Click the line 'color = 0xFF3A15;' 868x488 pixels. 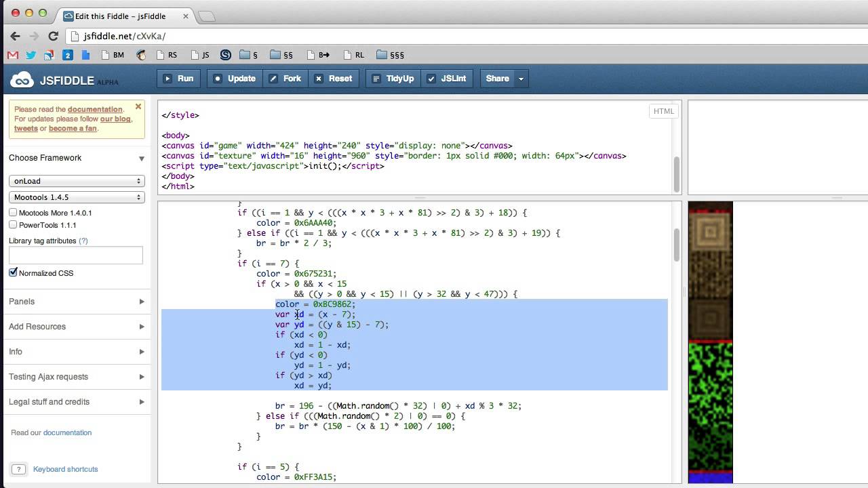296,477
